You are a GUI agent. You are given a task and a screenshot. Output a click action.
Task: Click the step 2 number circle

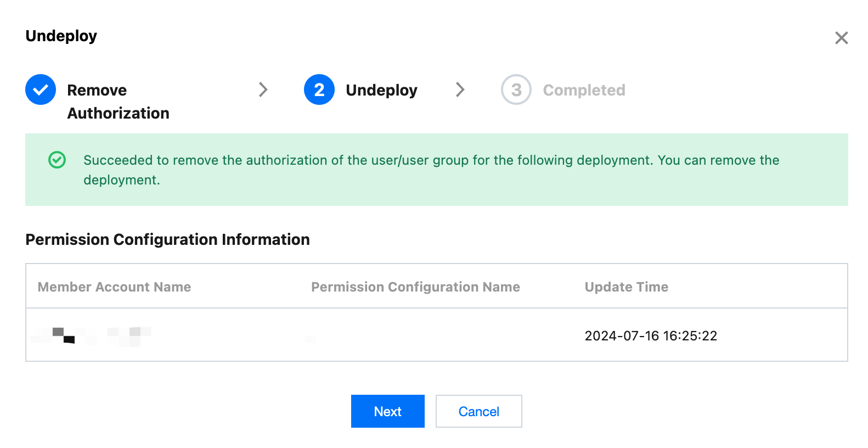click(x=319, y=89)
